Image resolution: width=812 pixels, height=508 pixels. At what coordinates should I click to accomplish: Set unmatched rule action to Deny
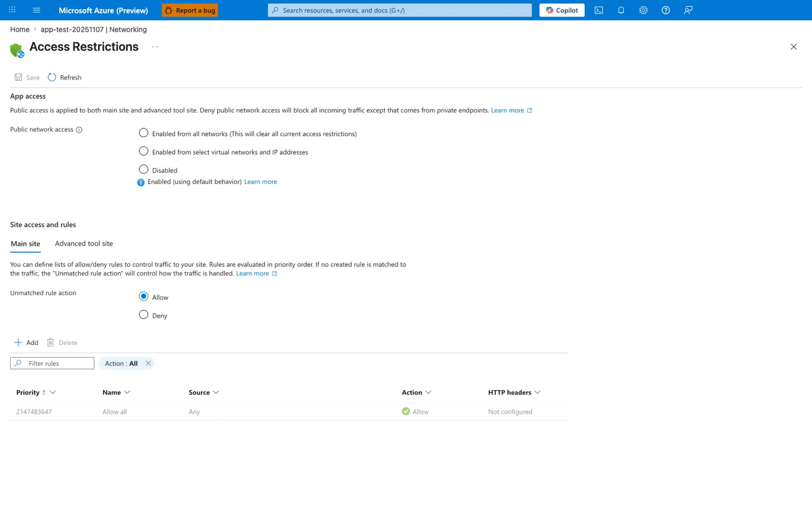[144, 315]
